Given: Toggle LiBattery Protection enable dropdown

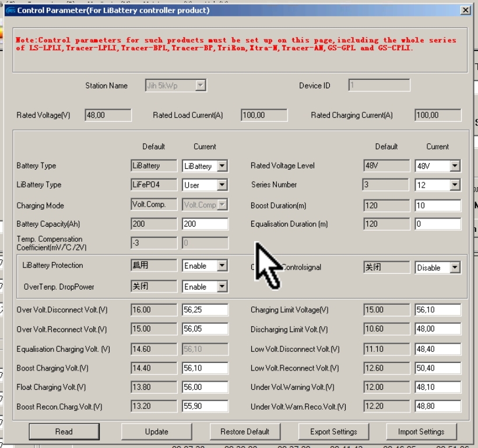Looking at the screenshot, I should pyautogui.click(x=222, y=266).
